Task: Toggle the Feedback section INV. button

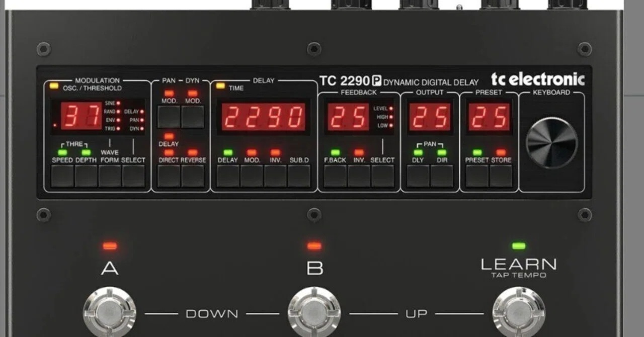Action: (359, 176)
